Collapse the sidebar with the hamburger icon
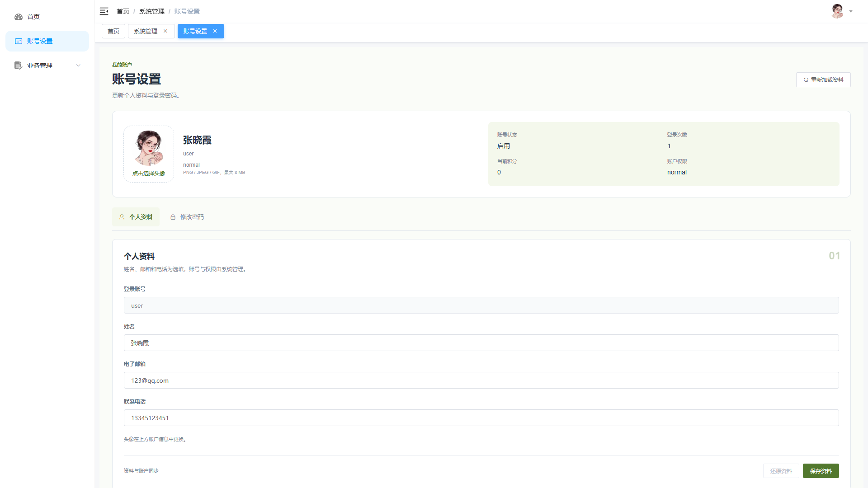Image resolution: width=868 pixels, height=488 pixels. click(104, 11)
